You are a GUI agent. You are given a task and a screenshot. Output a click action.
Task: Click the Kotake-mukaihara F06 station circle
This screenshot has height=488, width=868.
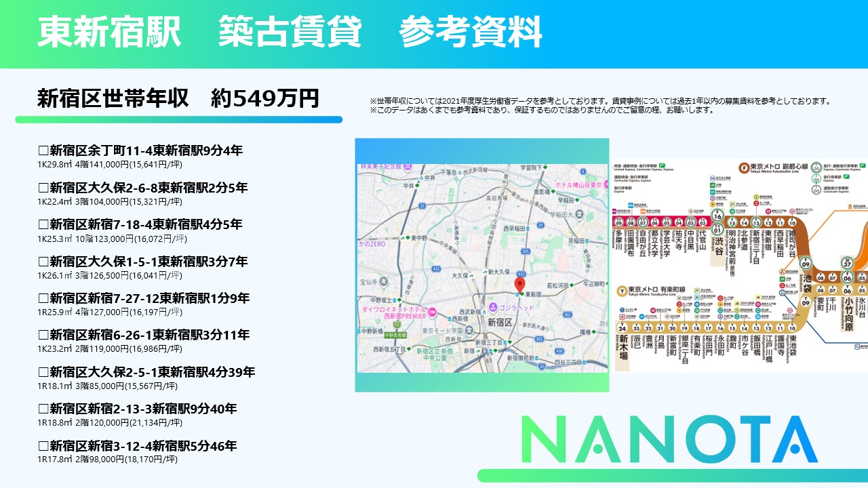[x=846, y=277]
